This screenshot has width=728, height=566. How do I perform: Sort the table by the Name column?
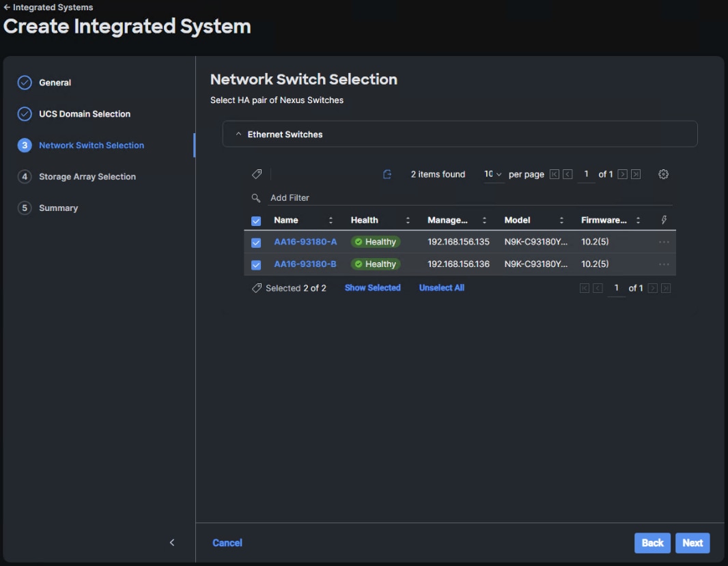(x=331, y=221)
